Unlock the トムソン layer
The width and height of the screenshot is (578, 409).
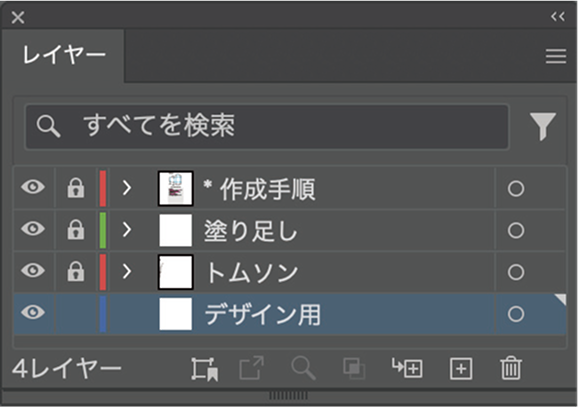(x=76, y=271)
